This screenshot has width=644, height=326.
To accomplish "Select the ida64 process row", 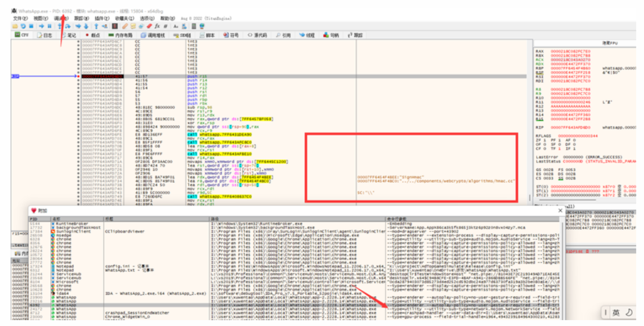I will (295, 294).
